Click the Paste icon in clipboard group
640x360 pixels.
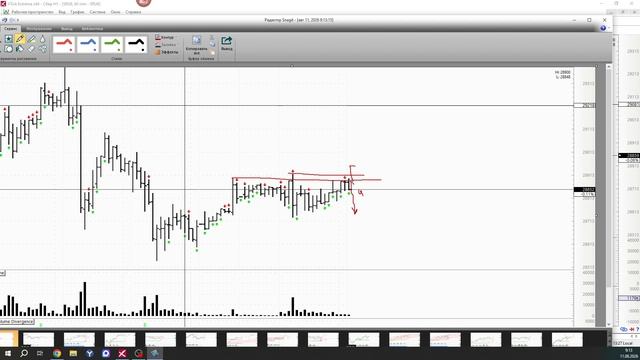[x=212, y=53]
